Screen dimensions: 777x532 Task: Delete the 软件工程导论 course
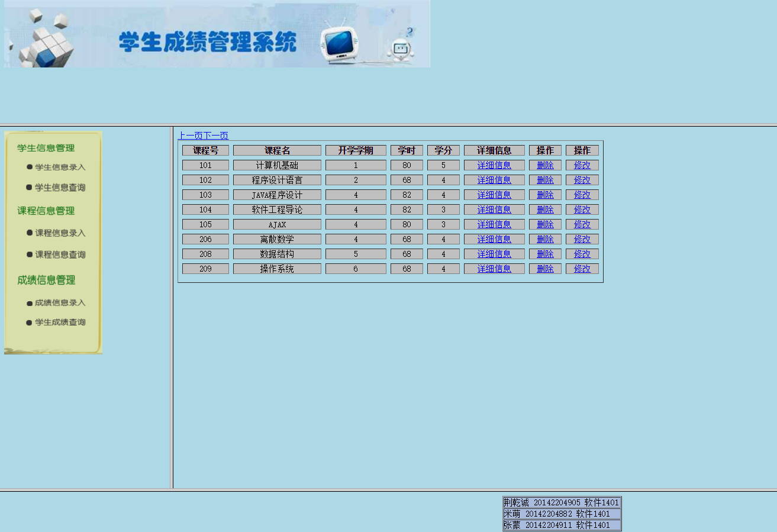[x=544, y=209]
